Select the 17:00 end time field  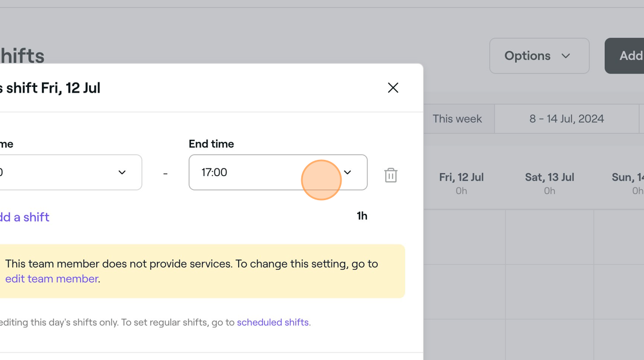[x=278, y=172]
